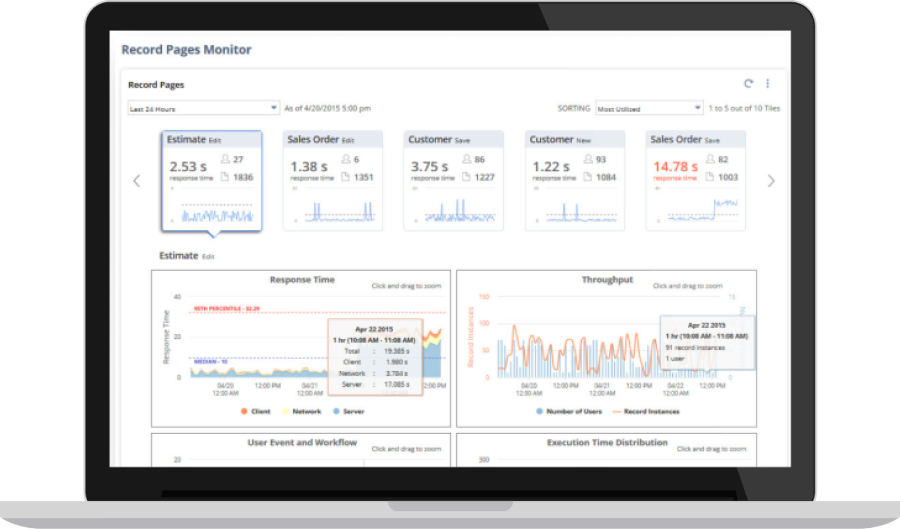Select the Customer Save tile
900x529 pixels.
(454, 180)
